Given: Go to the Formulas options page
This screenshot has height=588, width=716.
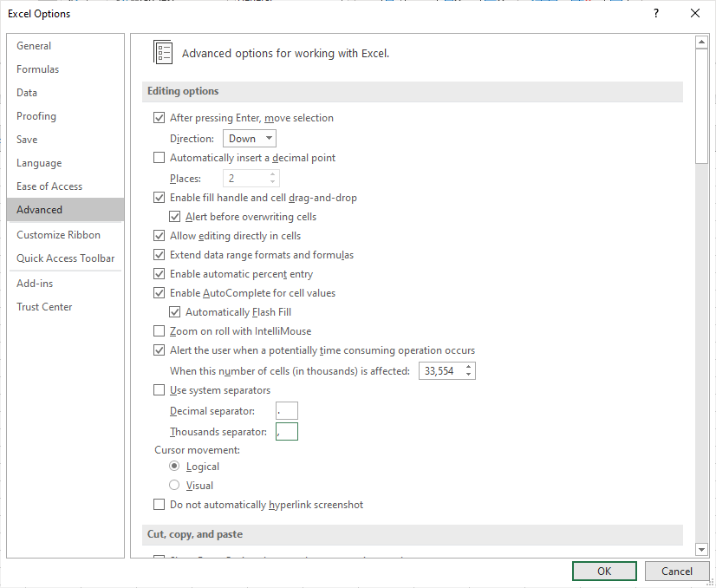Looking at the screenshot, I should point(36,69).
